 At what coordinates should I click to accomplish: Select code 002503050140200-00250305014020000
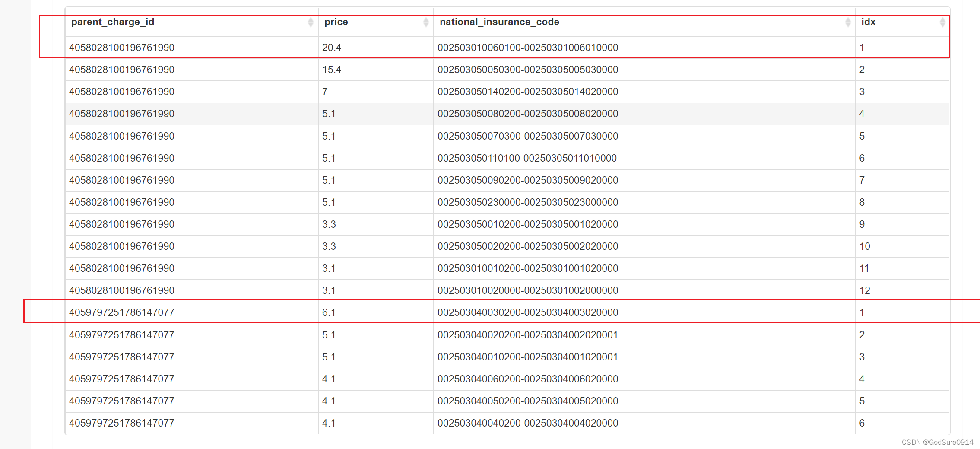(528, 92)
